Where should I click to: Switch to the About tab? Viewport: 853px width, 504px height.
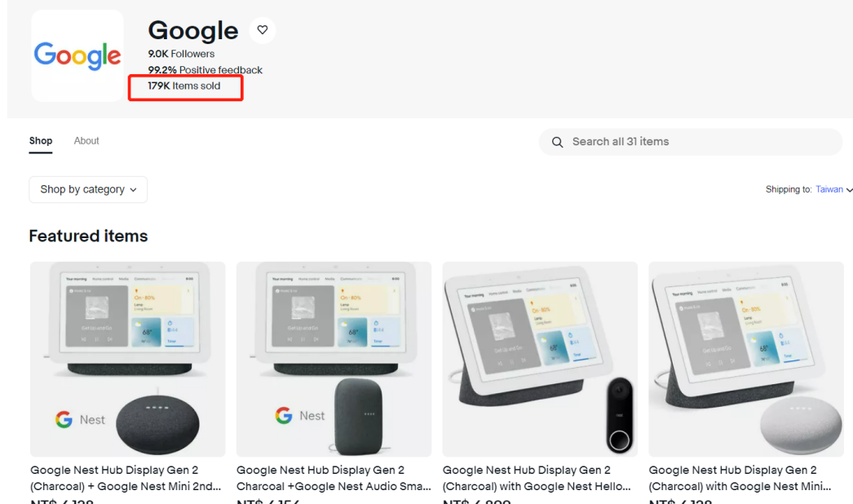coord(86,141)
